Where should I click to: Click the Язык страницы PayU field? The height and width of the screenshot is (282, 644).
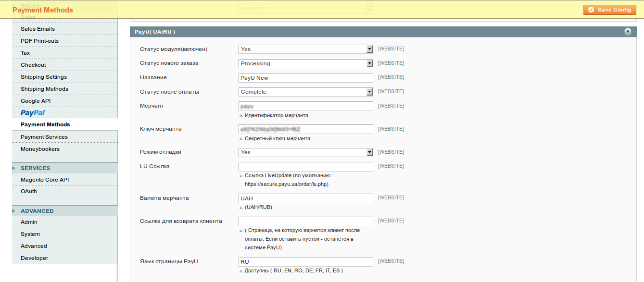pos(306,262)
